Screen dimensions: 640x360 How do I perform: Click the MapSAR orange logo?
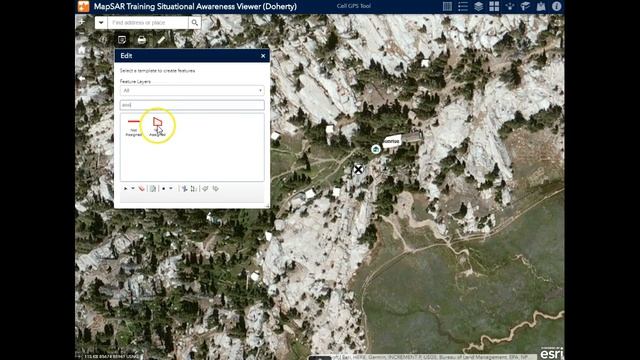pos(83,6)
